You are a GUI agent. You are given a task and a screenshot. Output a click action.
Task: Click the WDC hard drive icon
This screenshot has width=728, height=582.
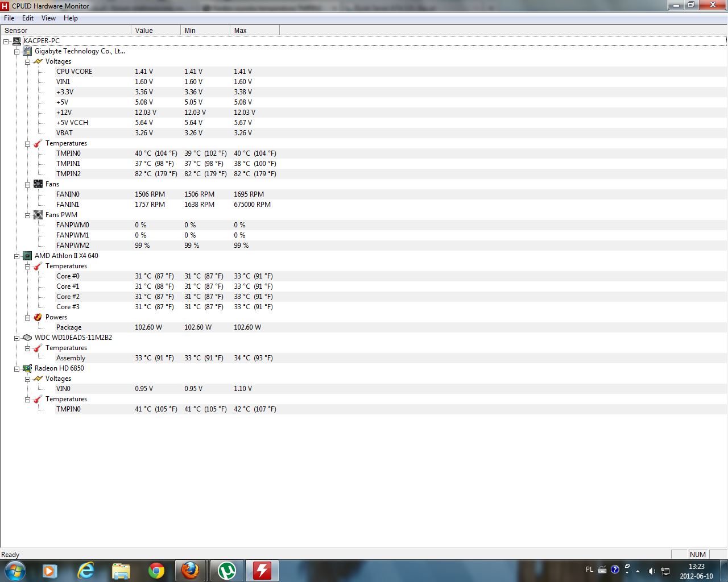27,338
